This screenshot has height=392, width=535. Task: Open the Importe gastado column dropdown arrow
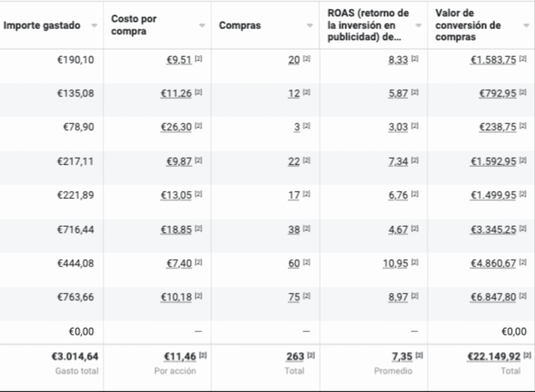pyautogui.click(x=94, y=26)
